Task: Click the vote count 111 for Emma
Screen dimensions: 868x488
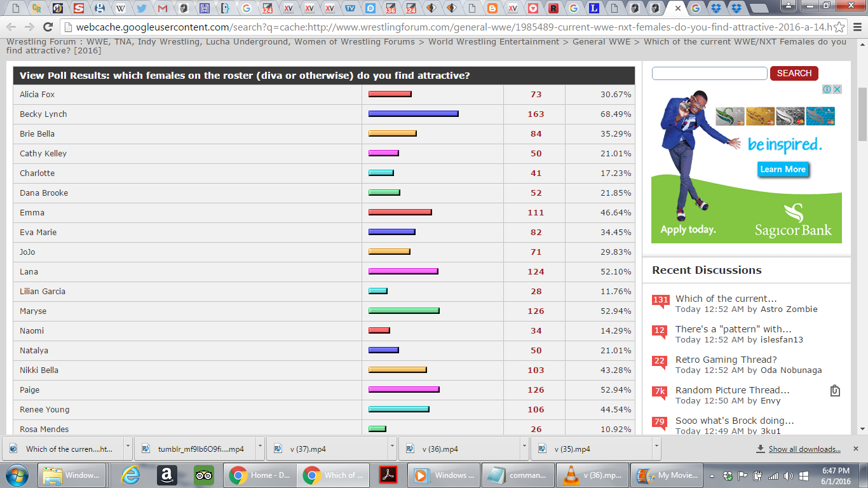Action: 536,212
